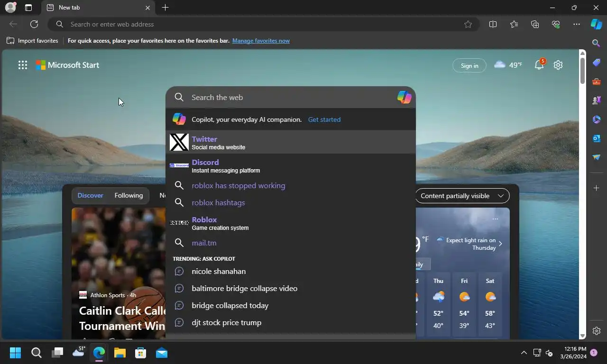Select the Roblox Game creation system suggestion
Screen dimensions: 607x364
[x=290, y=223]
